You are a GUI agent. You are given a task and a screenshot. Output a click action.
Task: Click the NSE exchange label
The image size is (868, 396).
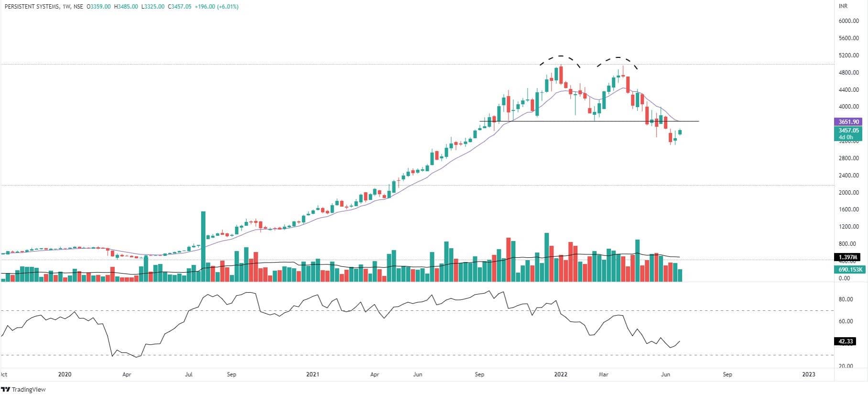[79, 7]
